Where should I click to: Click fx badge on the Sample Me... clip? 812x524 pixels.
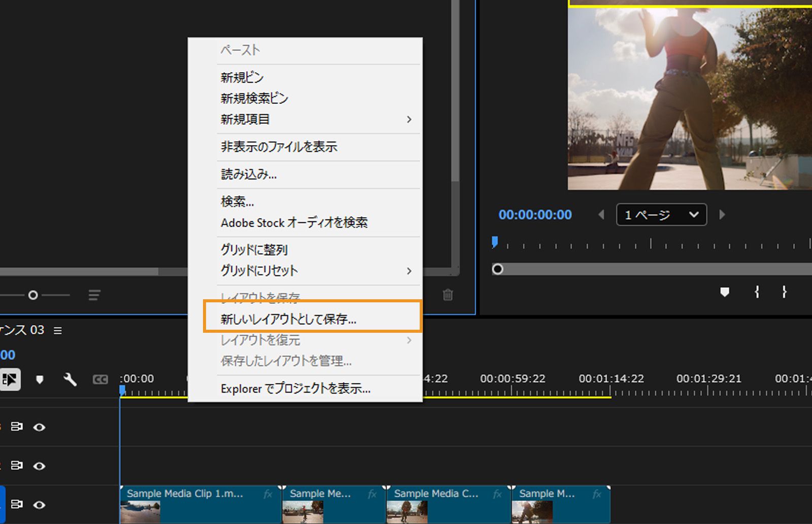373,494
